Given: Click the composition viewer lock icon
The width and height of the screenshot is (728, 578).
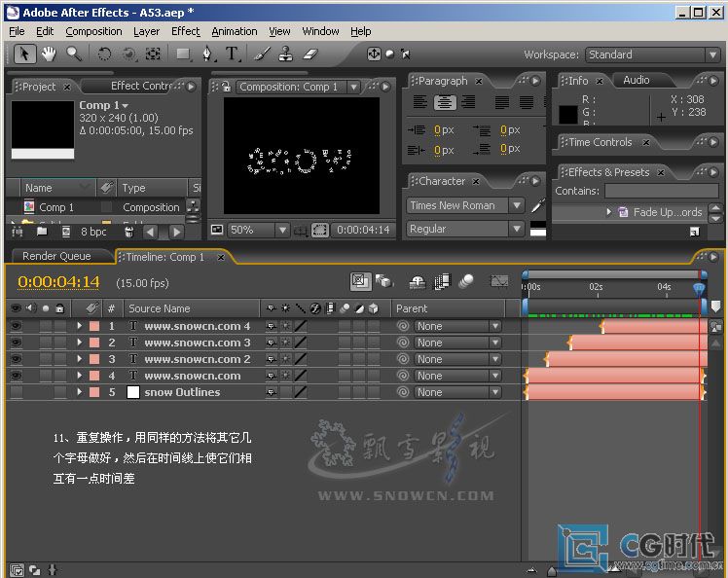Looking at the screenshot, I should [226, 87].
